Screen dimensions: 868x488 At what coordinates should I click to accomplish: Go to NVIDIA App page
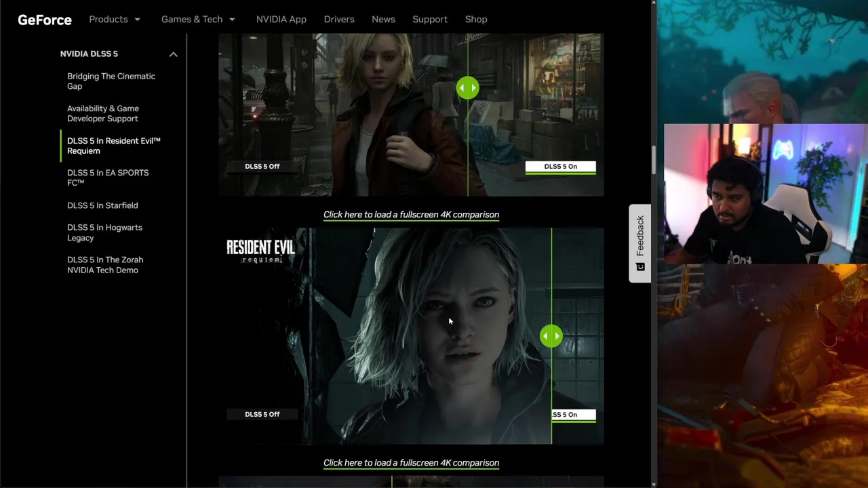pos(281,19)
